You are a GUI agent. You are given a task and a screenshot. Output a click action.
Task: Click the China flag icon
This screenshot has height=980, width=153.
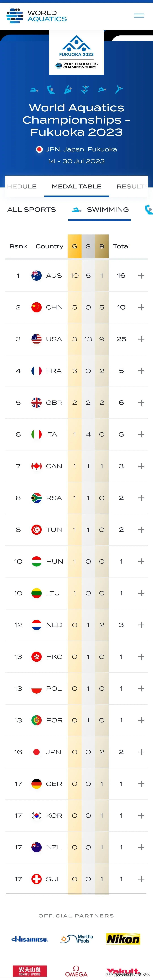36,307
